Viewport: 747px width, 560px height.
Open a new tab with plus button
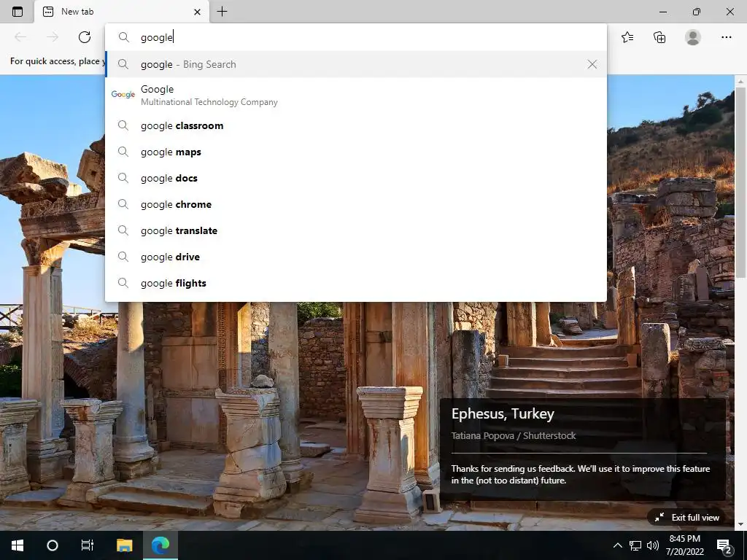pyautogui.click(x=222, y=12)
